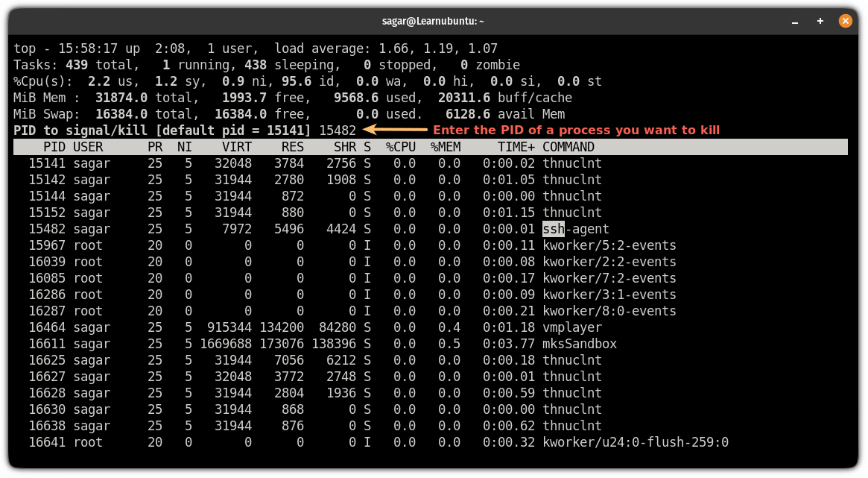Viewport: 868px width, 478px height.
Task: Close the terminal window with the orange button
Action: (844, 21)
